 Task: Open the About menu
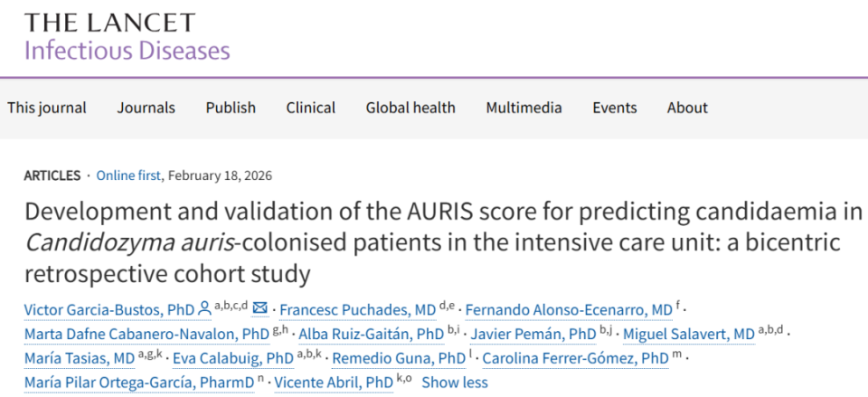(x=687, y=108)
